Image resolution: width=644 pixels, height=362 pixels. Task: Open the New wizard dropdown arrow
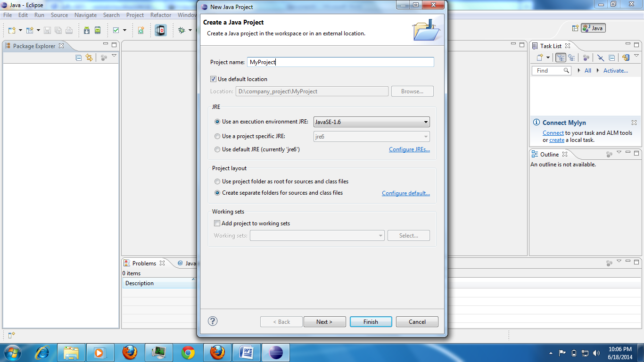point(19,30)
